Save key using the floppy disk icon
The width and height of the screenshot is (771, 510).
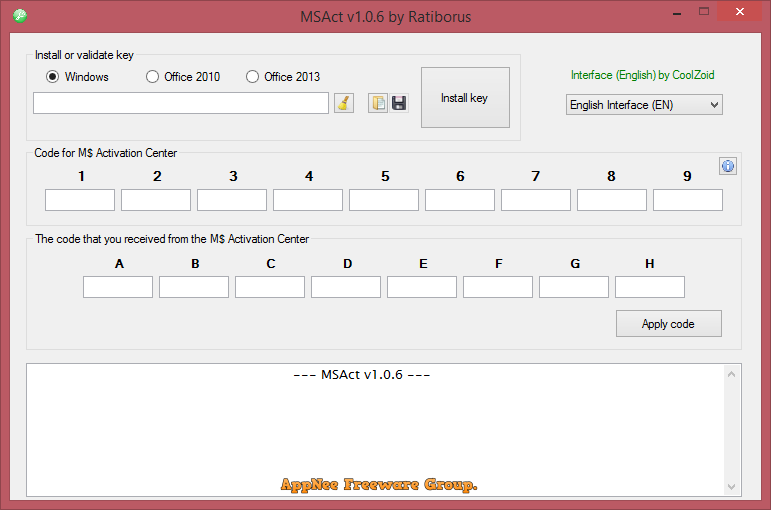point(399,103)
